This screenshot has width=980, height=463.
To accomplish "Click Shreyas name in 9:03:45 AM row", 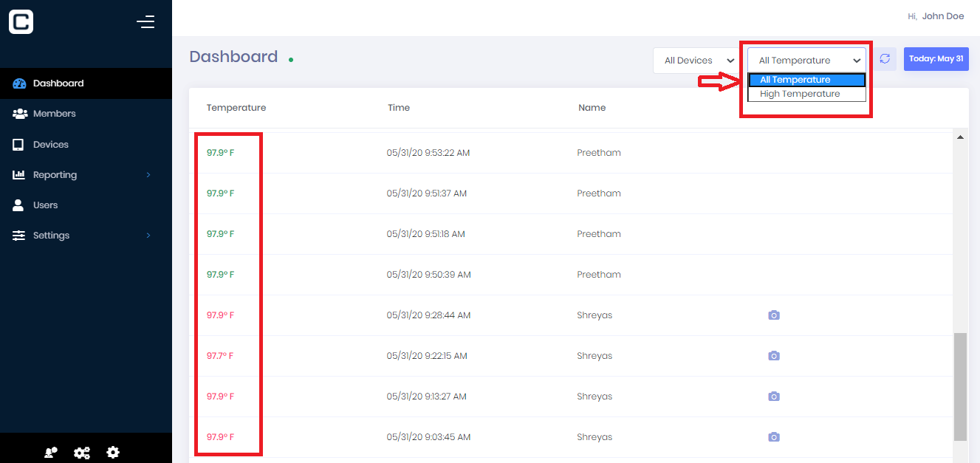I will tap(594, 437).
